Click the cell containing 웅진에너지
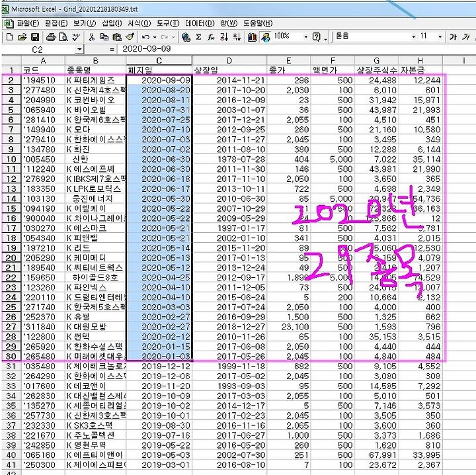The width and height of the screenshot is (476, 475). click(95, 198)
